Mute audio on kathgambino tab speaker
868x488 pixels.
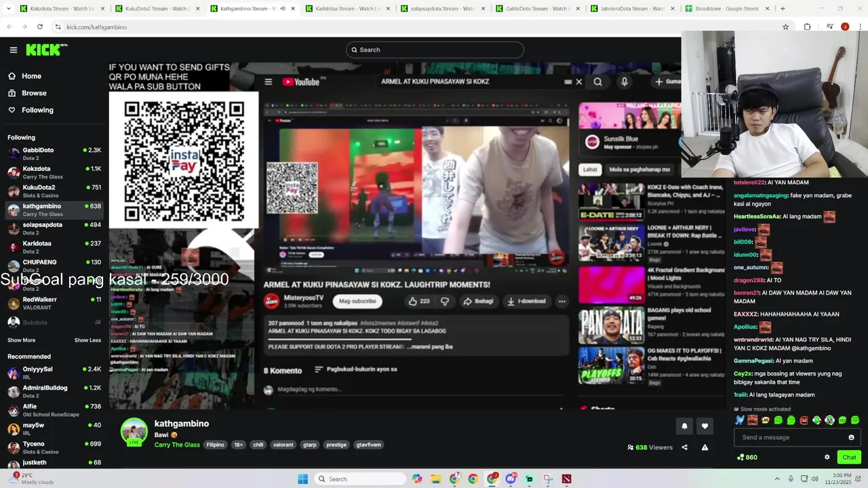tap(283, 9)
